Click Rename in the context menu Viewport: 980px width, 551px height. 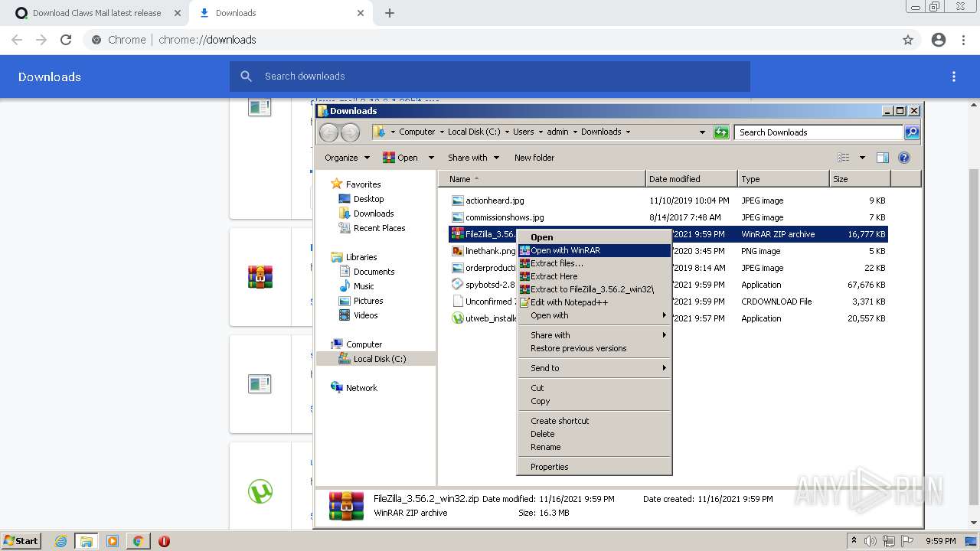[x=594, y=447]
